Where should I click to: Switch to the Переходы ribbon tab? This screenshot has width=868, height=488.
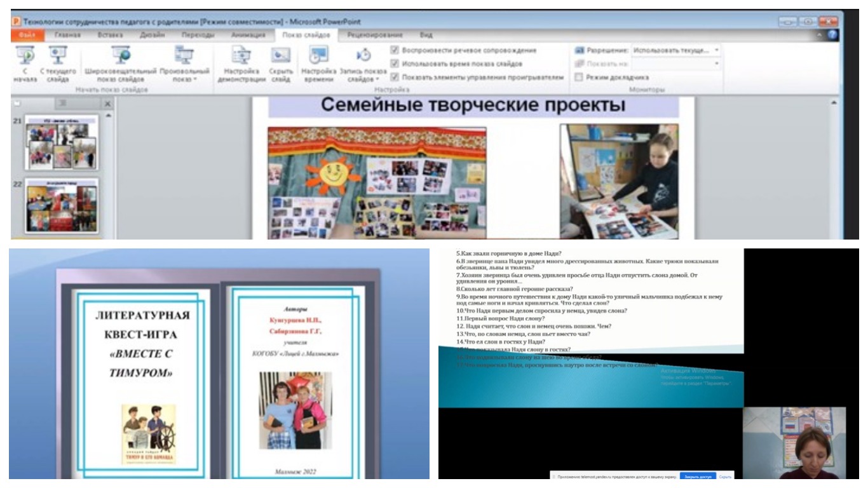point(198,35)
